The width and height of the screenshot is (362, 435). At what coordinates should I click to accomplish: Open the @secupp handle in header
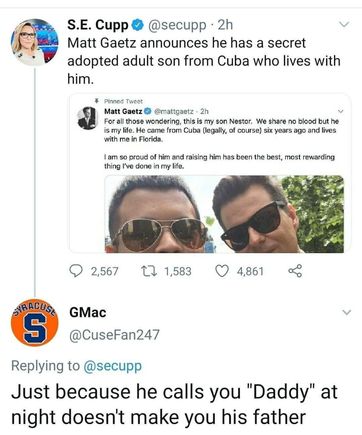[177, 25]
